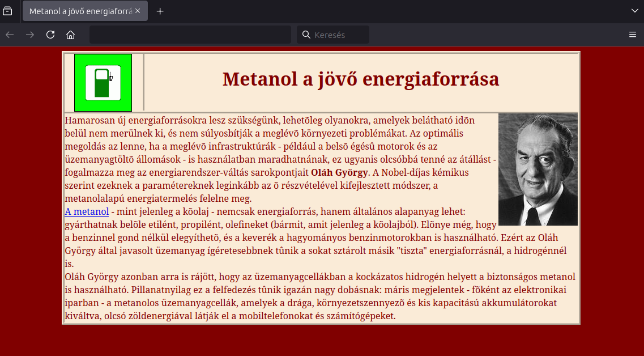Focus the URL address bar
This screenshot has width=644, height=356.
tap(190, 35)
